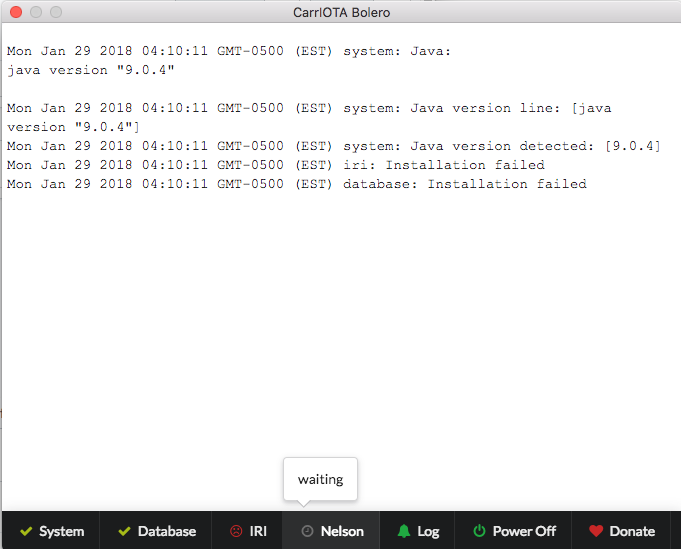Viewport: 681px width, 549px height.
Task: Click the green checkmark icon beside Database
Action: pos(124,531)
